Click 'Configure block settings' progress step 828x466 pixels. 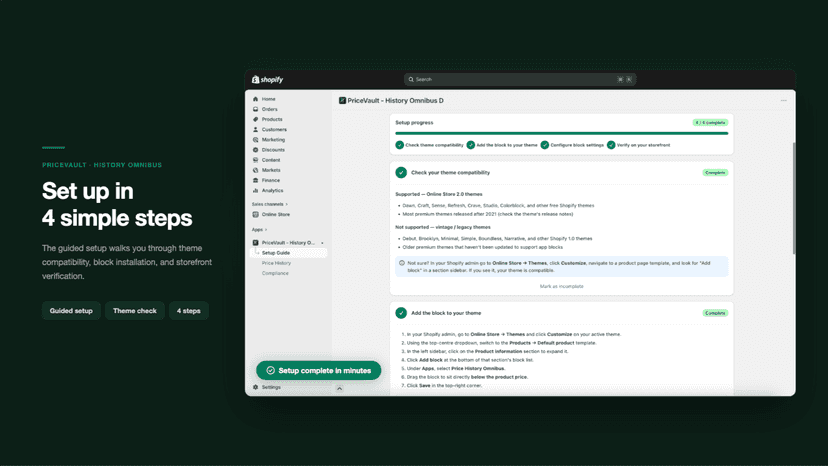point(572,145)
